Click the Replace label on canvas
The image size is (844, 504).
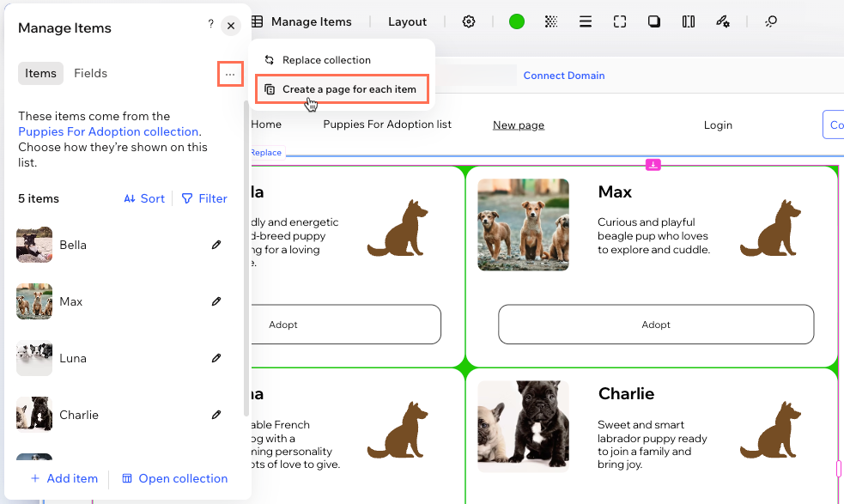tap(266, 152)
